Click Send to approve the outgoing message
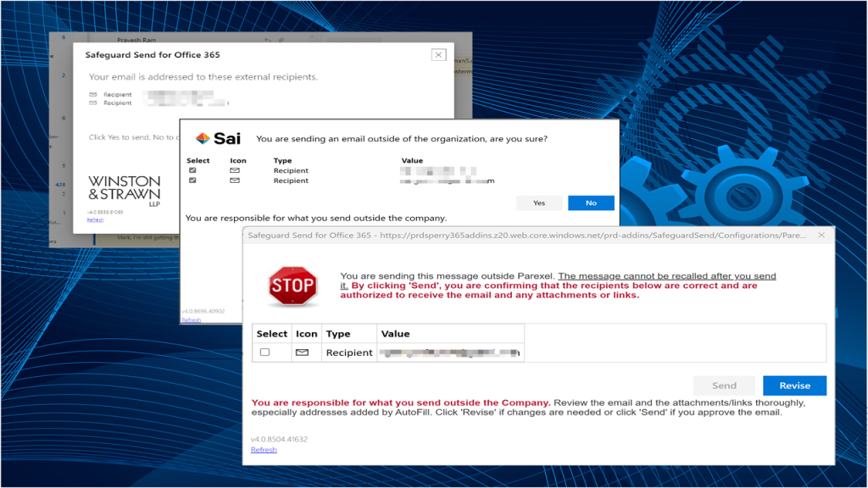 [724, 385]
